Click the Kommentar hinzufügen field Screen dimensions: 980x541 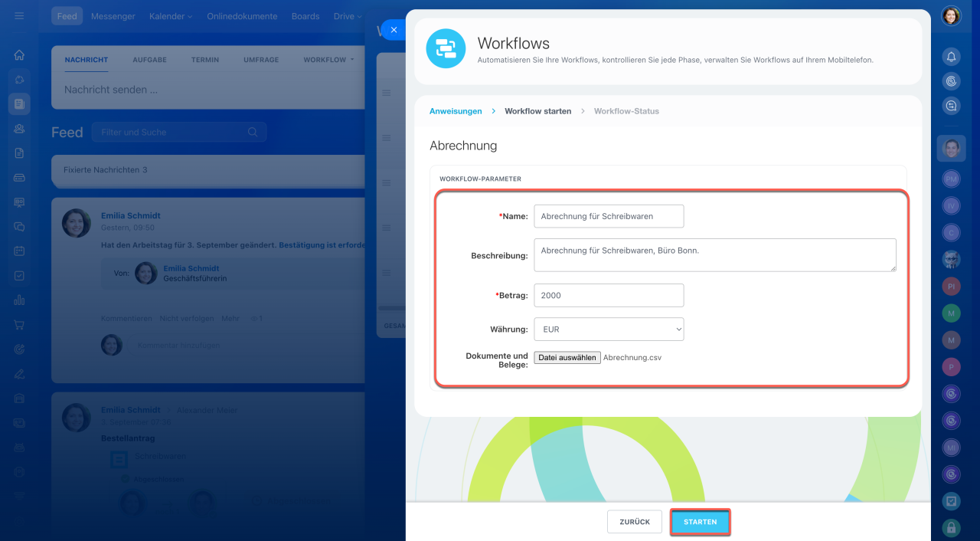point(245,345)
